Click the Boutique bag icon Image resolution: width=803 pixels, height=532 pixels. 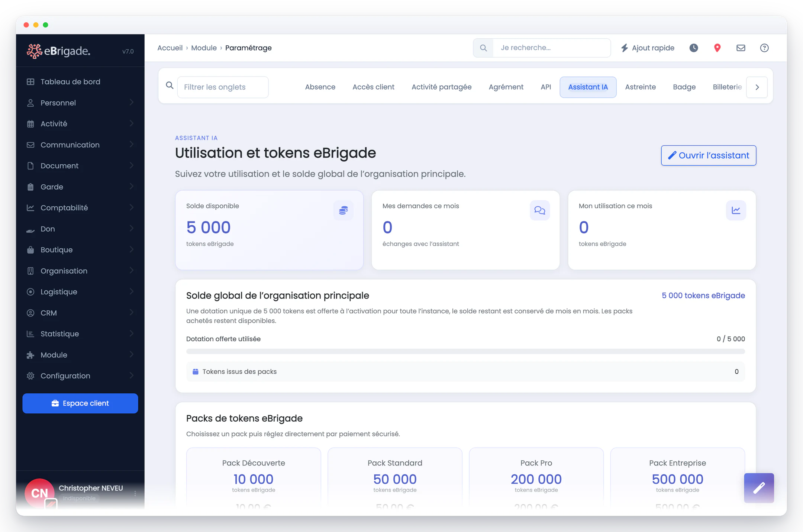coord(30,250)
